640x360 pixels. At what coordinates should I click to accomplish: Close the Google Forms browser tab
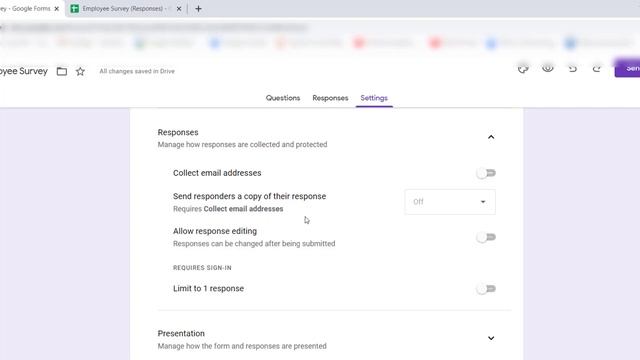(57, 9)
